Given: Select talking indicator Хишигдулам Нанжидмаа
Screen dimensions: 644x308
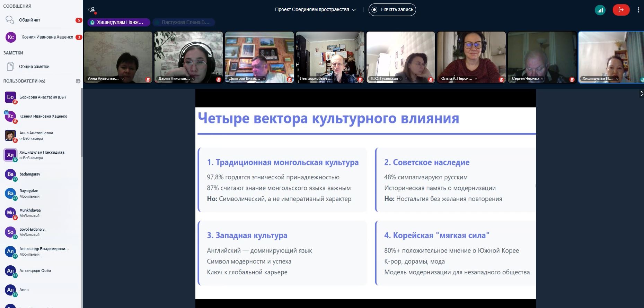Looking at the screenshot, I should click(119, 23).
